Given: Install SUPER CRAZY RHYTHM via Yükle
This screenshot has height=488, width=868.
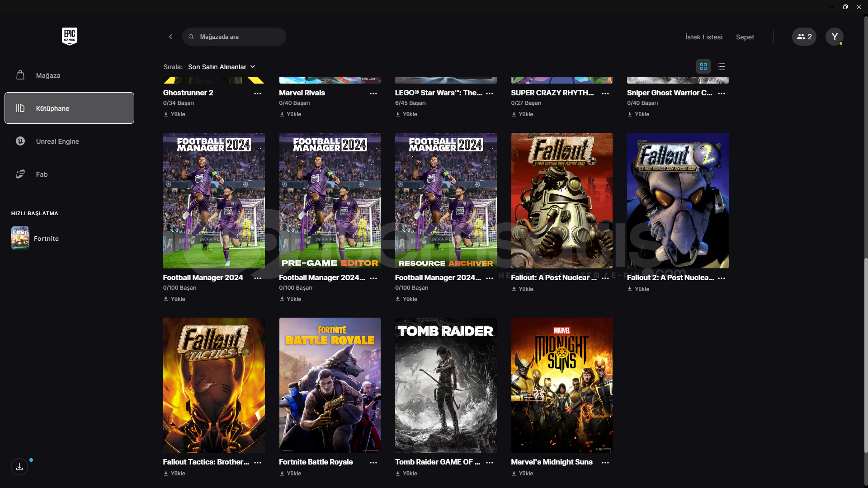Looking at the screenshot, I should point(522,114).
